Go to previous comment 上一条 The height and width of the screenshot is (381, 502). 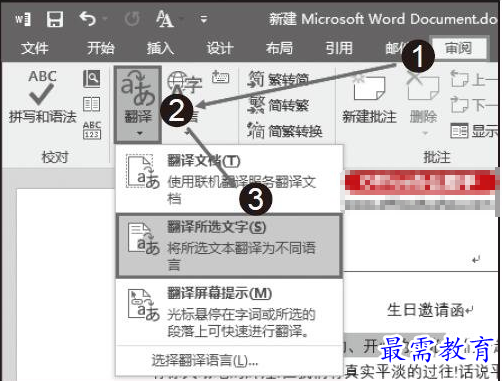point(473,79)
